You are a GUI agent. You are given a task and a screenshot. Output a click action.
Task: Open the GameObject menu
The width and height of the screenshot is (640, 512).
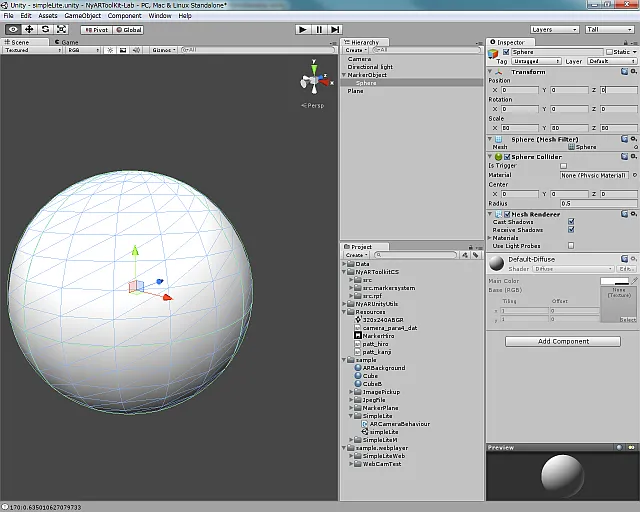(x=82, y=16)
